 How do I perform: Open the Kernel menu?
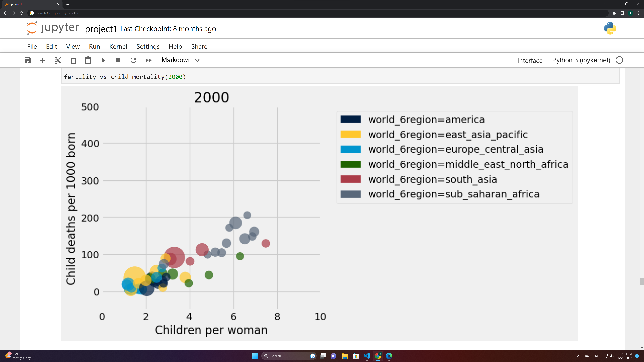[x=118, y=46]
